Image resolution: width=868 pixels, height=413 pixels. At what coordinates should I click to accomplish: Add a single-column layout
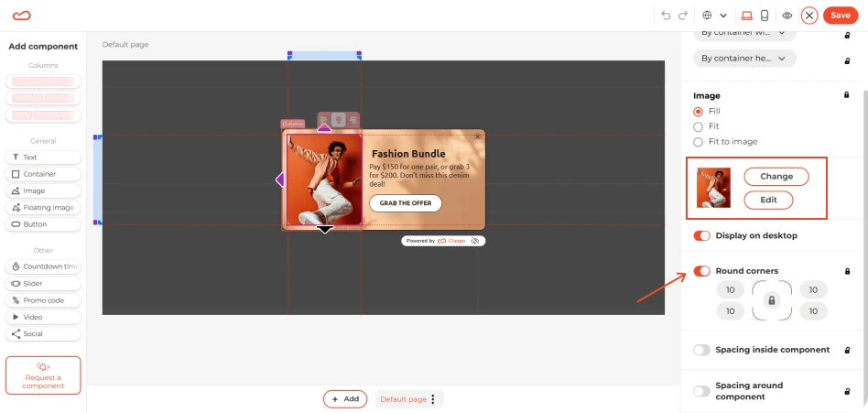tap(43, 82)
